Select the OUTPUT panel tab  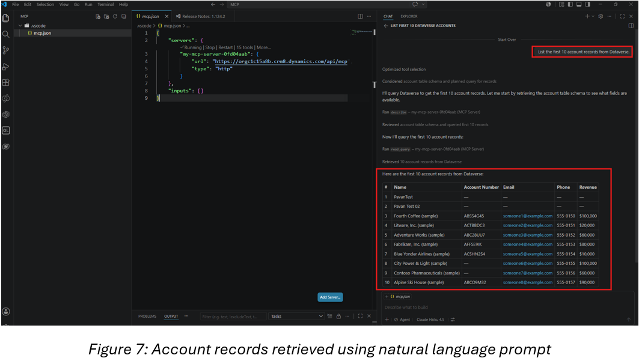pyautogui.click(x=171, y=317)
